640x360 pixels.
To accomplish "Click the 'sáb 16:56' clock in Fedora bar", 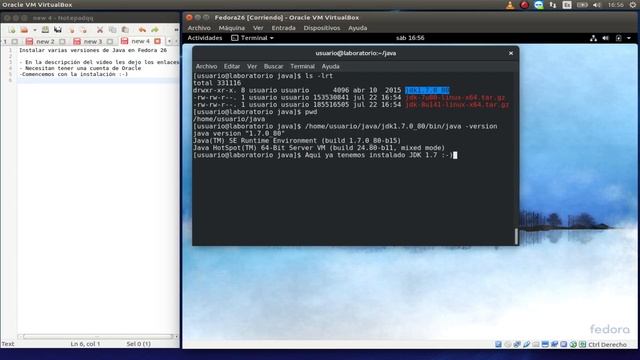I will pos(410,38).
